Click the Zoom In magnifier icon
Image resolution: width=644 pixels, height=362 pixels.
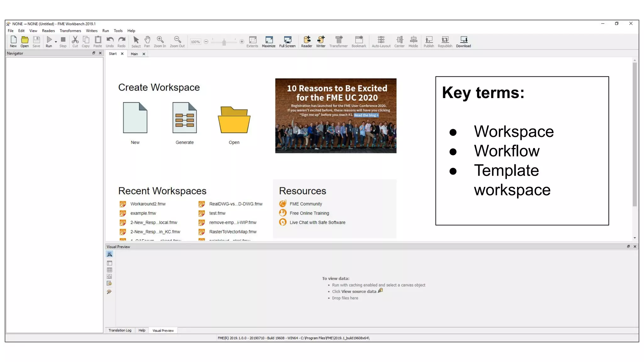point(160,41)
